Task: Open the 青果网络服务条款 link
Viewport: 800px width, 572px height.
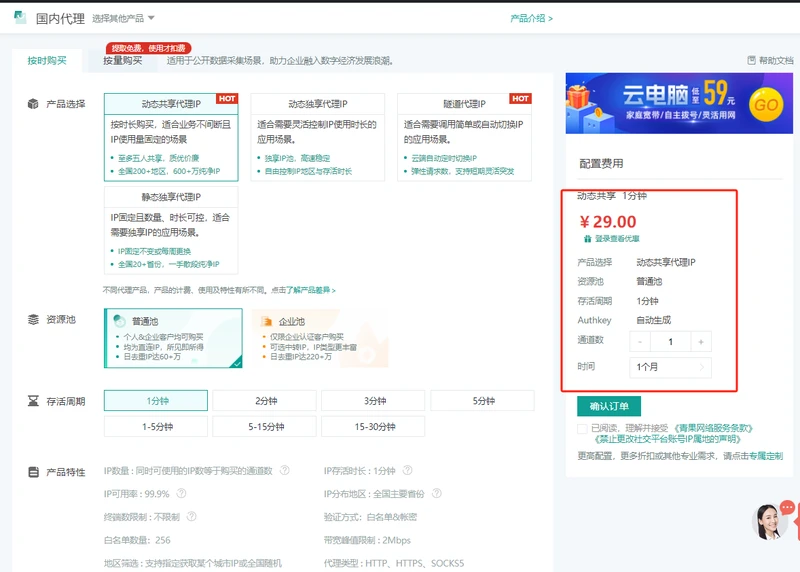Action: [x=713, y=428]
